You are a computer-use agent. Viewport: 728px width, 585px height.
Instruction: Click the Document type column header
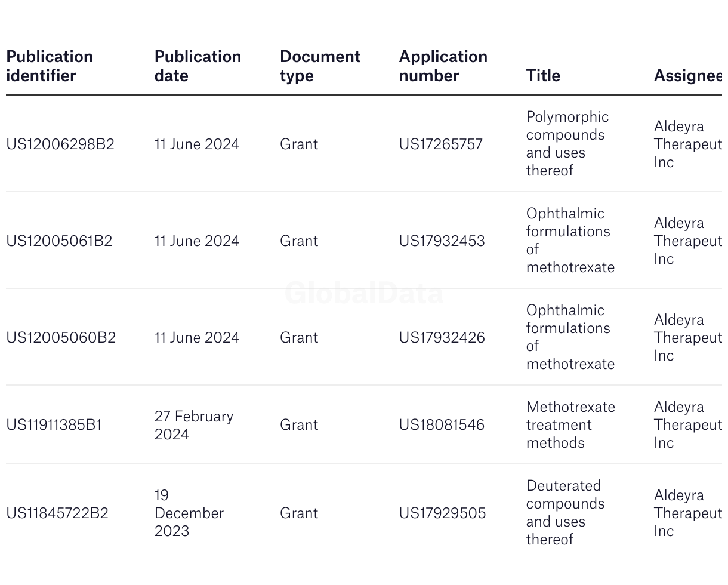(320, 66)
